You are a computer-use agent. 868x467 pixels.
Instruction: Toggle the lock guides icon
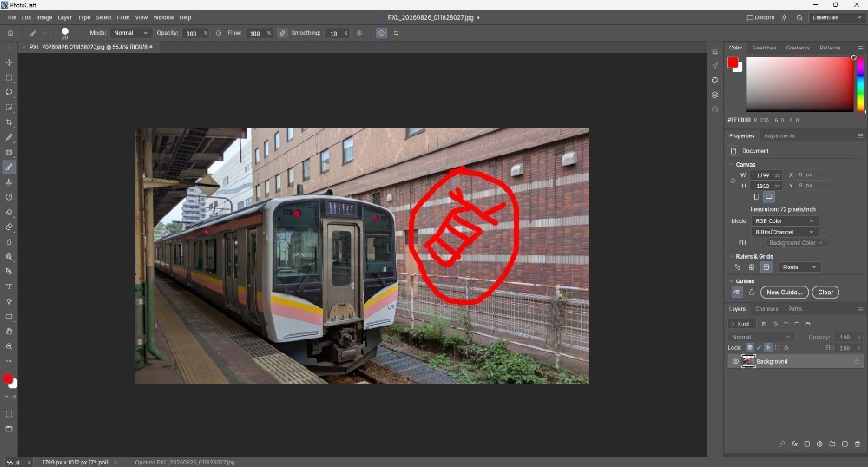click(x=752, y=293)
